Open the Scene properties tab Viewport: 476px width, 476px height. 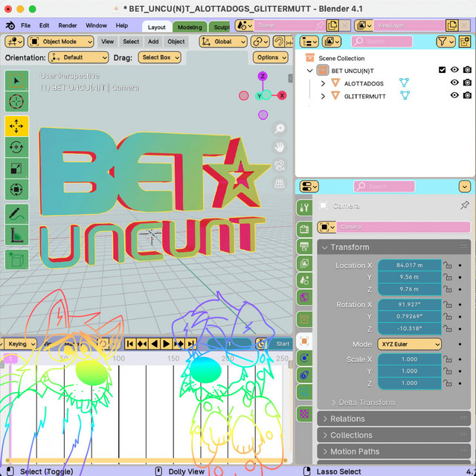[304, 280]
